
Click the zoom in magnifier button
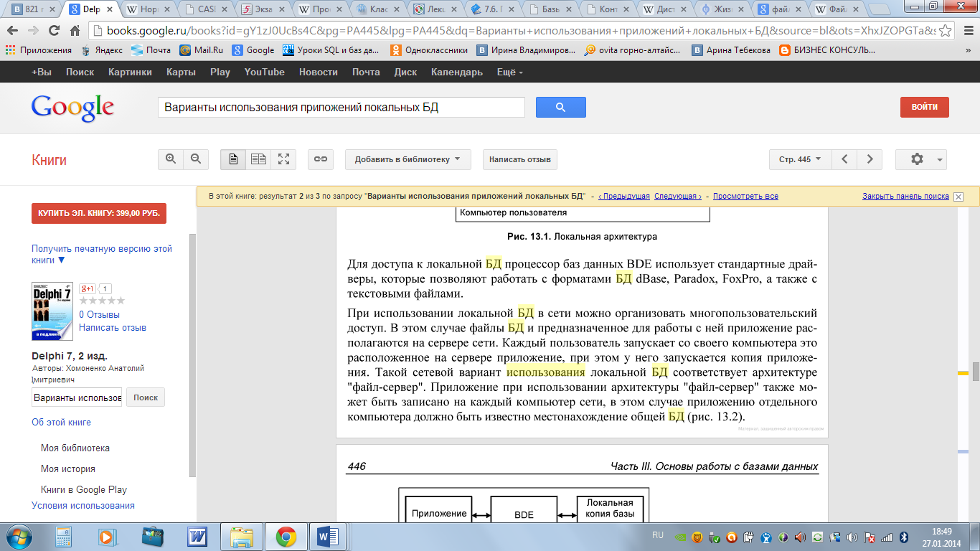tap(171, 159)
